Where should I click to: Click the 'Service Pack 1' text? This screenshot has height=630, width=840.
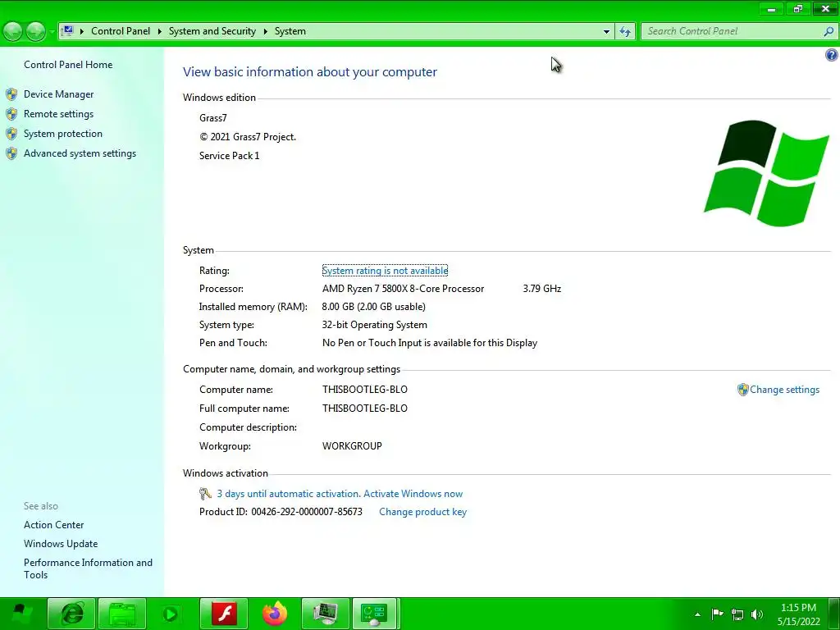tap(230, 155)
